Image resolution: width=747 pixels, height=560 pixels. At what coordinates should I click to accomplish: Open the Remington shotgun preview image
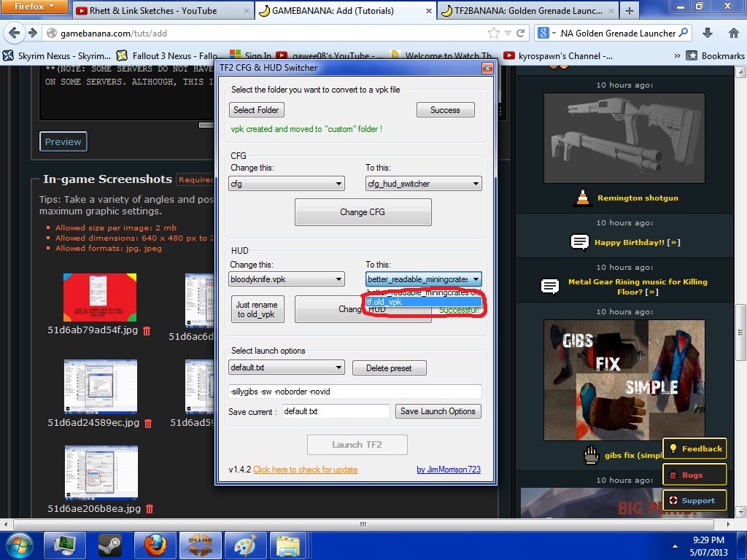[x=624, y=138]
